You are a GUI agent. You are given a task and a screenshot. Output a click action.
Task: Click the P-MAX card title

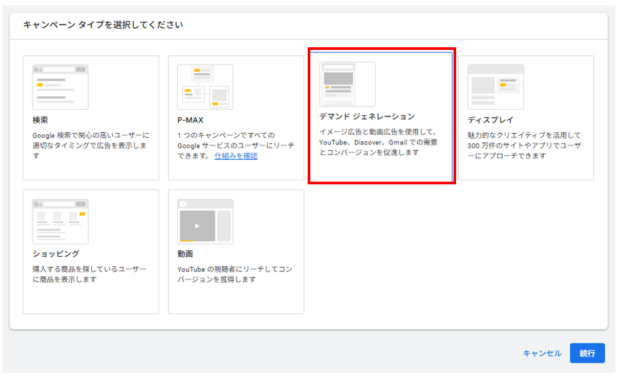[190, 120]
